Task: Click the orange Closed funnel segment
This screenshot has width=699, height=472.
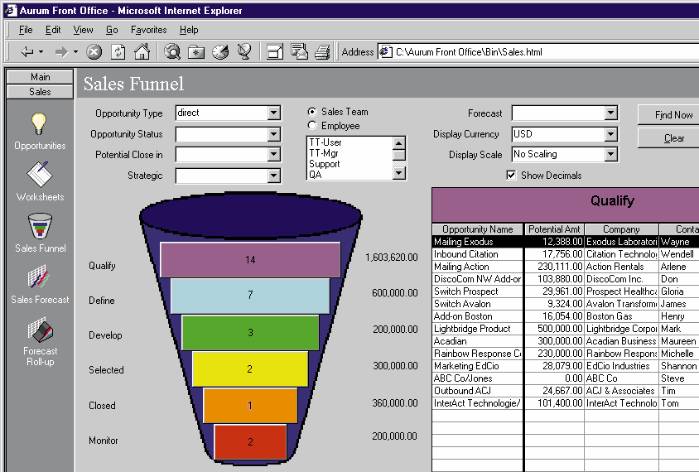Action: click(x=250, y=405)
